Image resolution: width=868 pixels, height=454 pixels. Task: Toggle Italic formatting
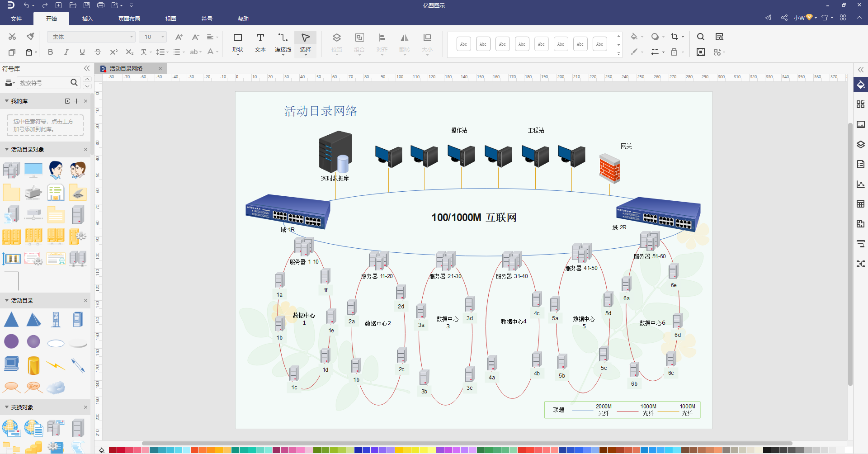66,52
